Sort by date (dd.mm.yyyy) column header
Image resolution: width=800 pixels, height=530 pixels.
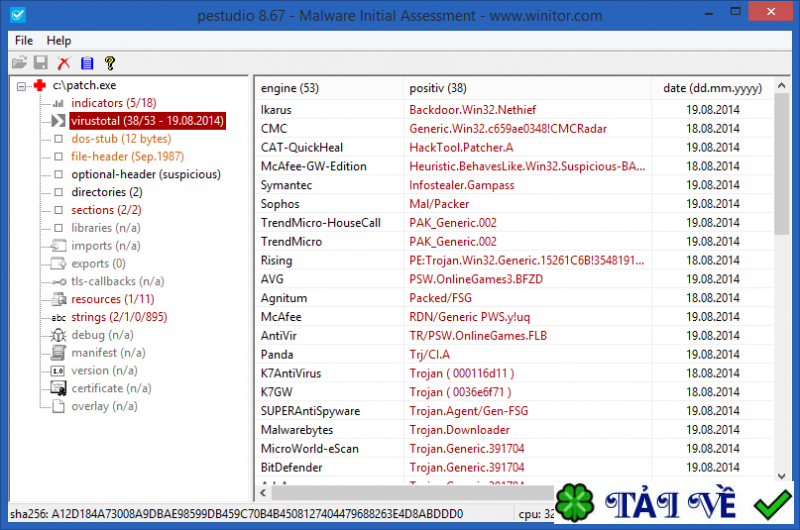[x=712, y=88]
